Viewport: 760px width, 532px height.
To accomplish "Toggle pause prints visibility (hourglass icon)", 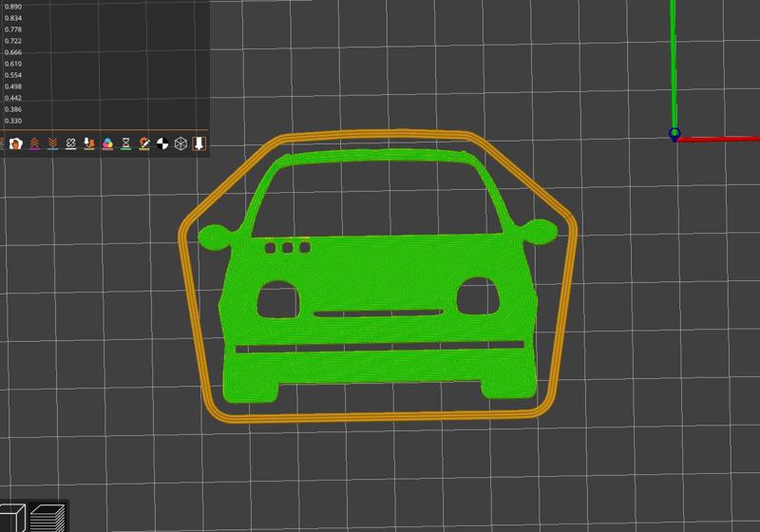I will click(126, 143).
